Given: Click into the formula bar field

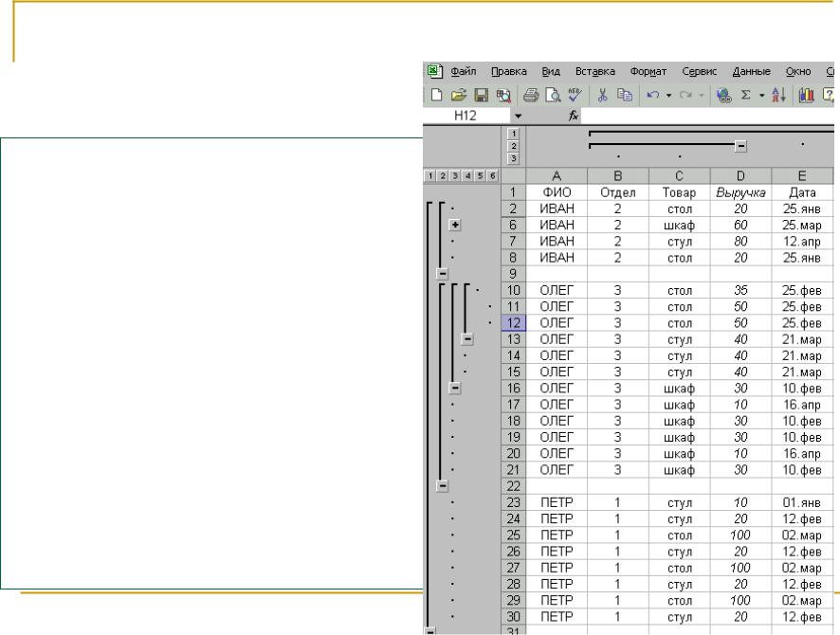Looking at the screenshot, I should pyautogui.click(x=707, y=116).
